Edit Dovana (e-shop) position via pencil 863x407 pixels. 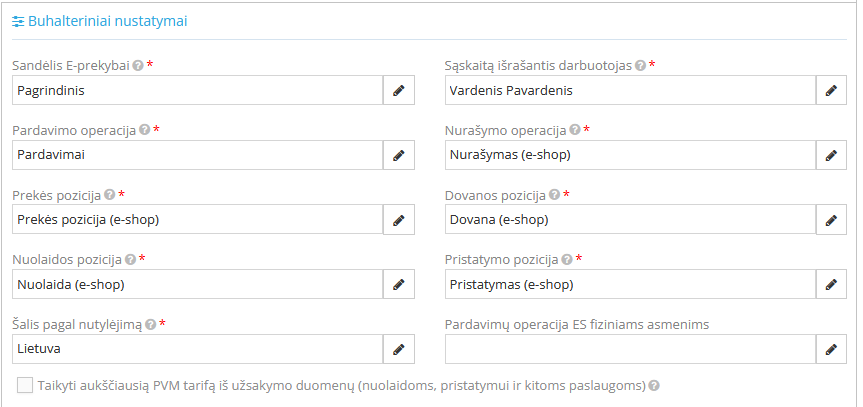(831, 220)
